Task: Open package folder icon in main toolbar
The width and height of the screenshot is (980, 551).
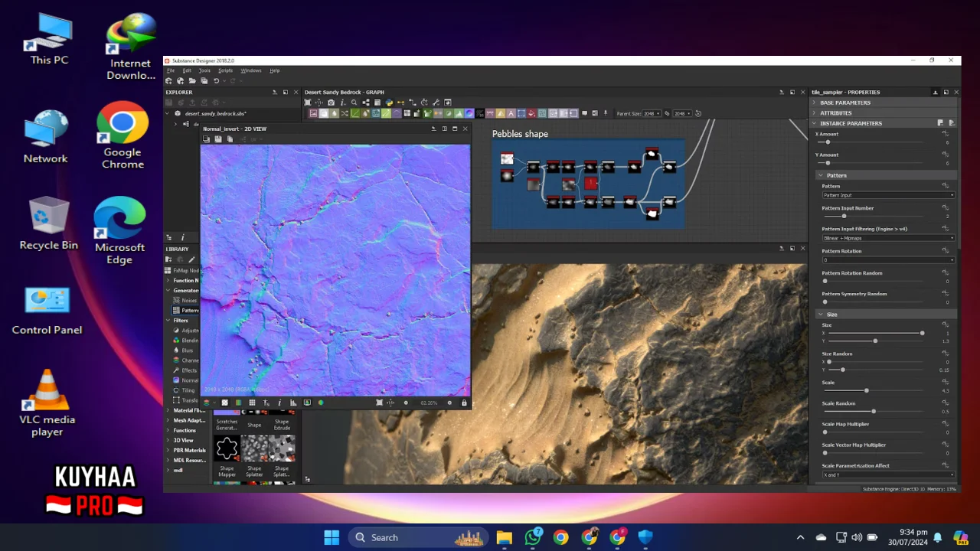Action: (x=192, y=80)
